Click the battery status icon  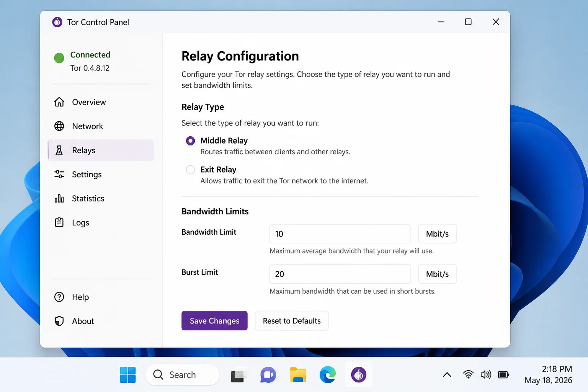click(503, 374)
